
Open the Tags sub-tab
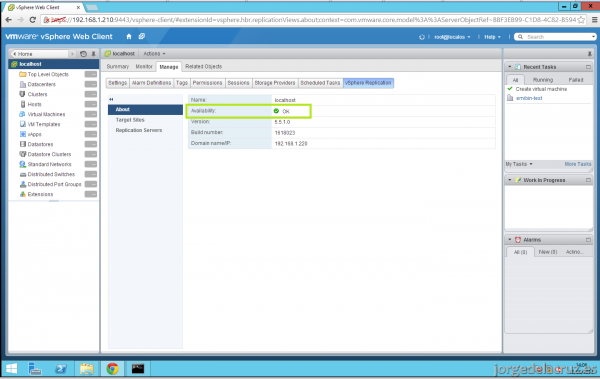(182, 83)
